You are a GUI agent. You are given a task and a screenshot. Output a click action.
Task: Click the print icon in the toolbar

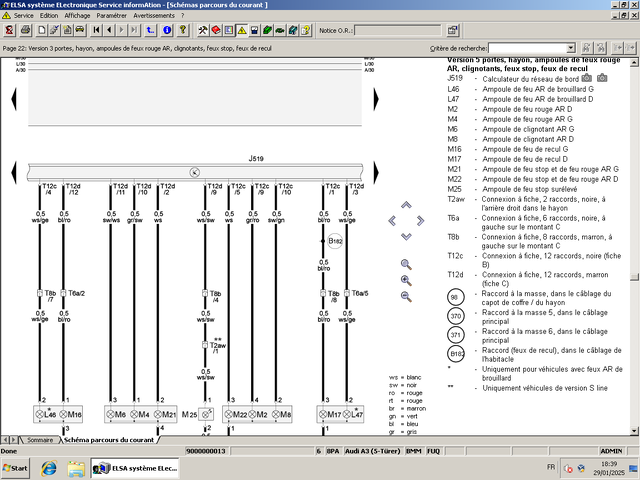coord(25,30)
